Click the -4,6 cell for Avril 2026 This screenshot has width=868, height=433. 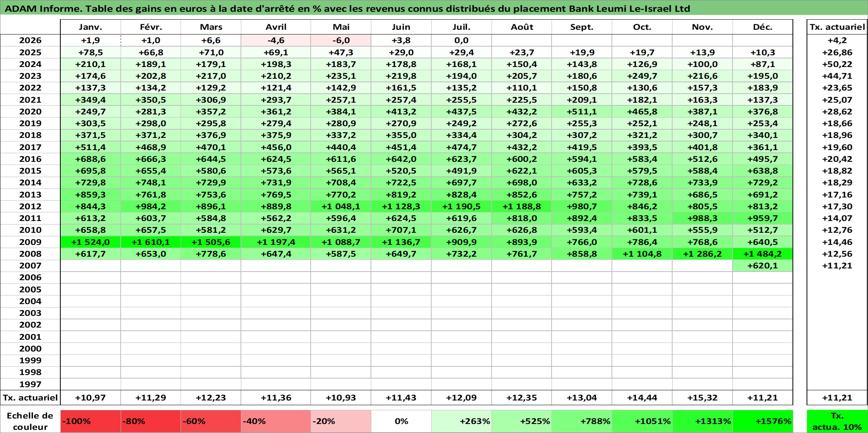pyautogui.click(x=276, y=40)
